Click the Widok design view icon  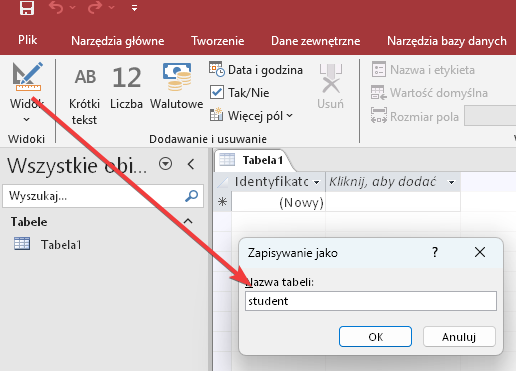(27, 77)
